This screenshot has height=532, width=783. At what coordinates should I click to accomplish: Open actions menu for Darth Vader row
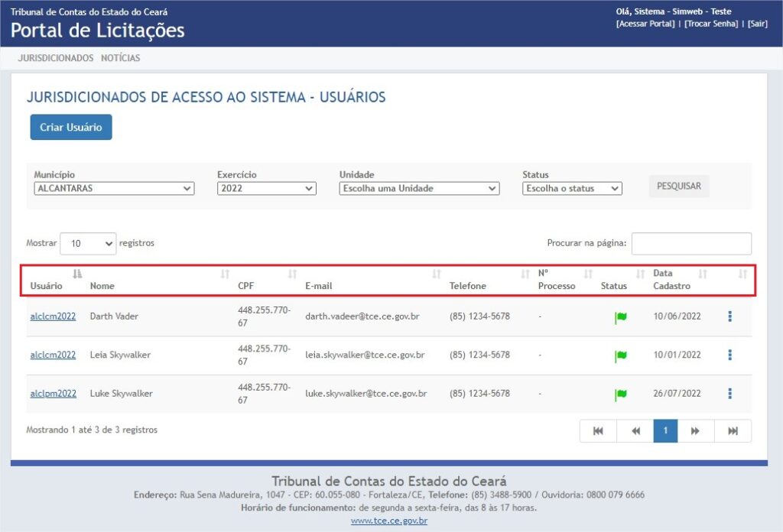click(x=729, y=316)
